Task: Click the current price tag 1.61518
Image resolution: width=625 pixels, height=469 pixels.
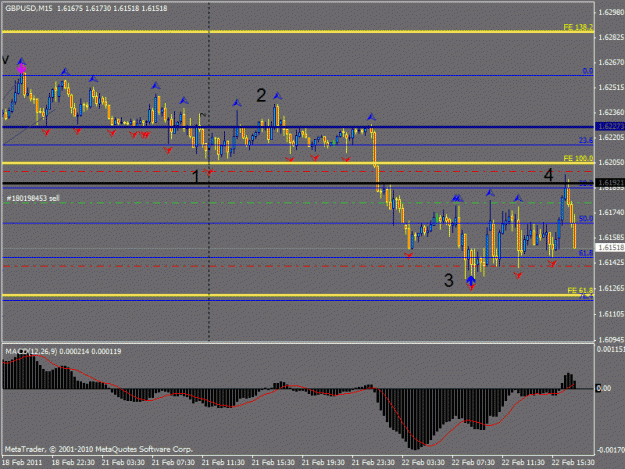Action: (x=610, y=247)
